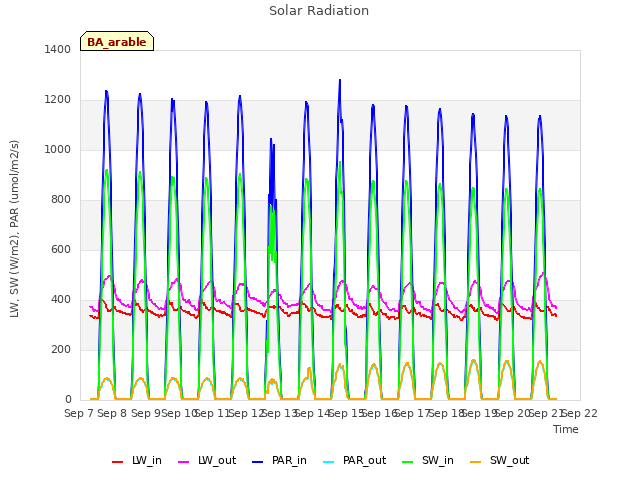
Task: Click the 200 y-axis tick label
Action: [61, 349]
